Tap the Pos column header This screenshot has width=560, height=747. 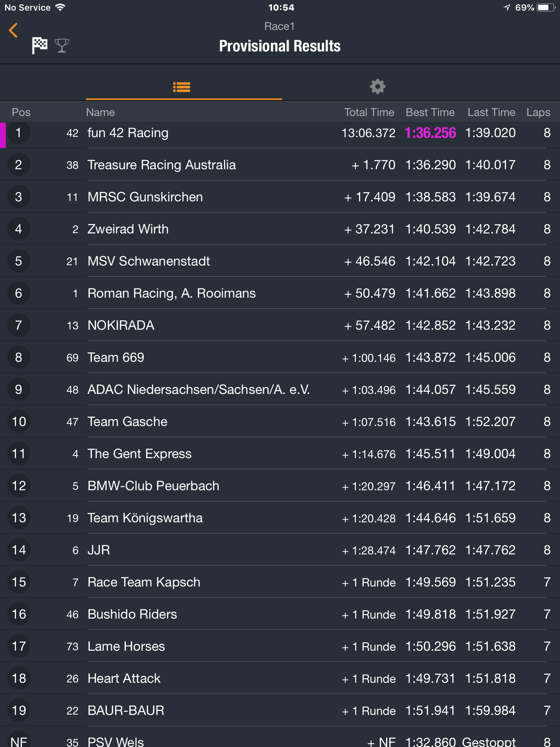(x=21, y=112)
